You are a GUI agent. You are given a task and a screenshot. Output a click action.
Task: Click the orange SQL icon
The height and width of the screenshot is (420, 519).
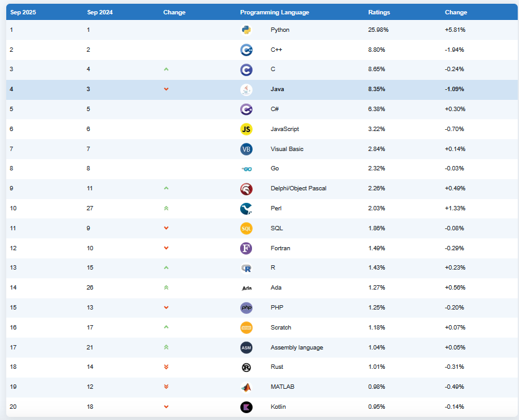coord(246,228)
